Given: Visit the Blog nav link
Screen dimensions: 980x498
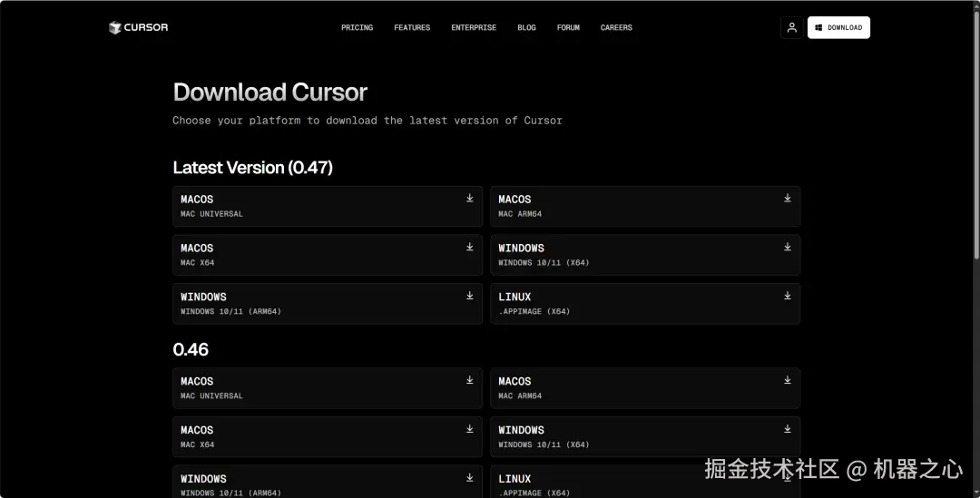Looking at the screenshot, I should [x=527, y=27].
